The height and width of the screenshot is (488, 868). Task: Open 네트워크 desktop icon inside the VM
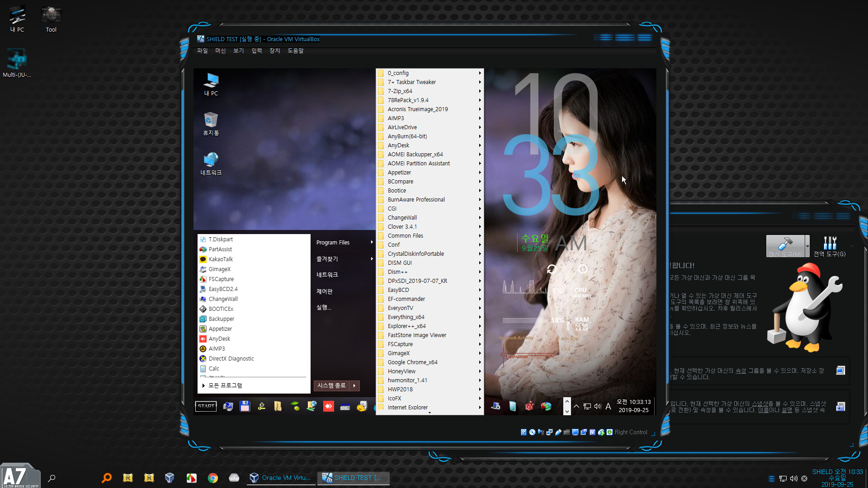click(211, 164)
